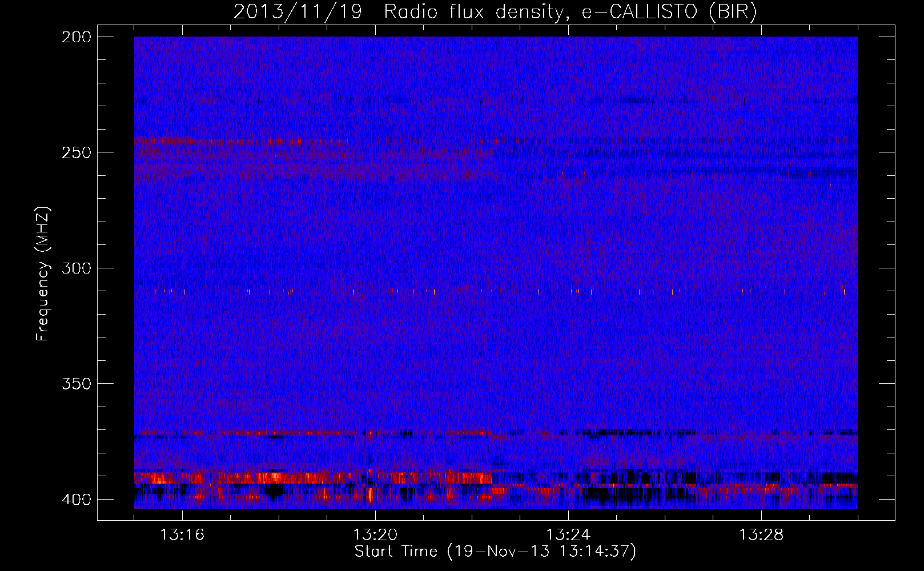
Task: Click the 400 frequency tick label
Action: coord(76,499)
